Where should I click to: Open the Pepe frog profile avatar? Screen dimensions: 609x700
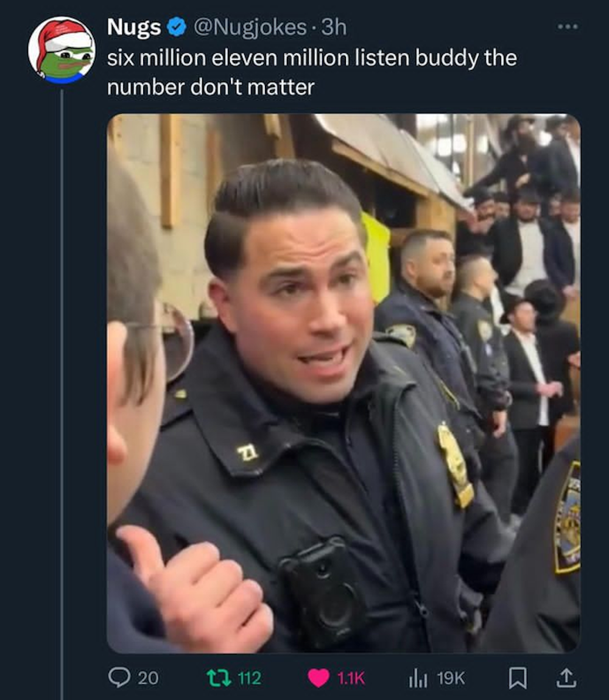point(62,51)
